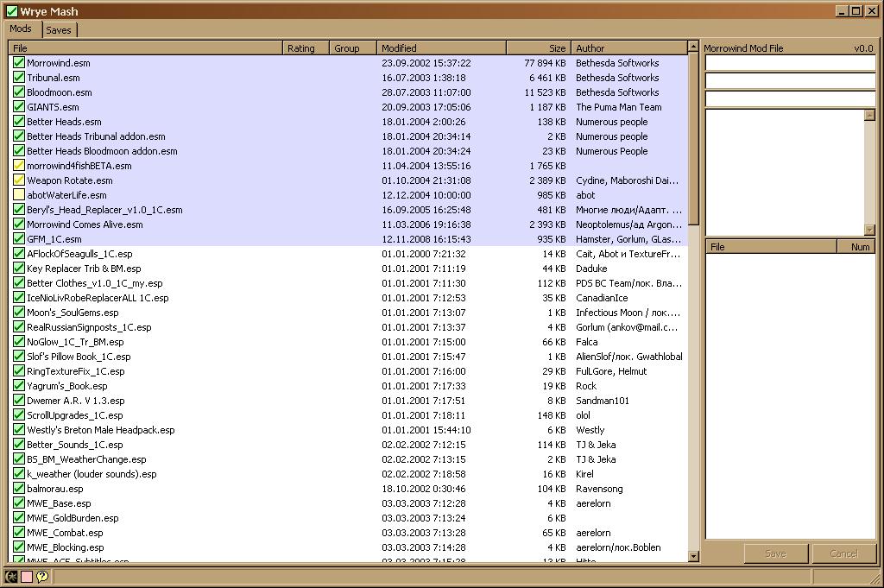This screenshot has height=588, width=884.
Task: Click the Cancel button in details panel
Action: point(844,553)
